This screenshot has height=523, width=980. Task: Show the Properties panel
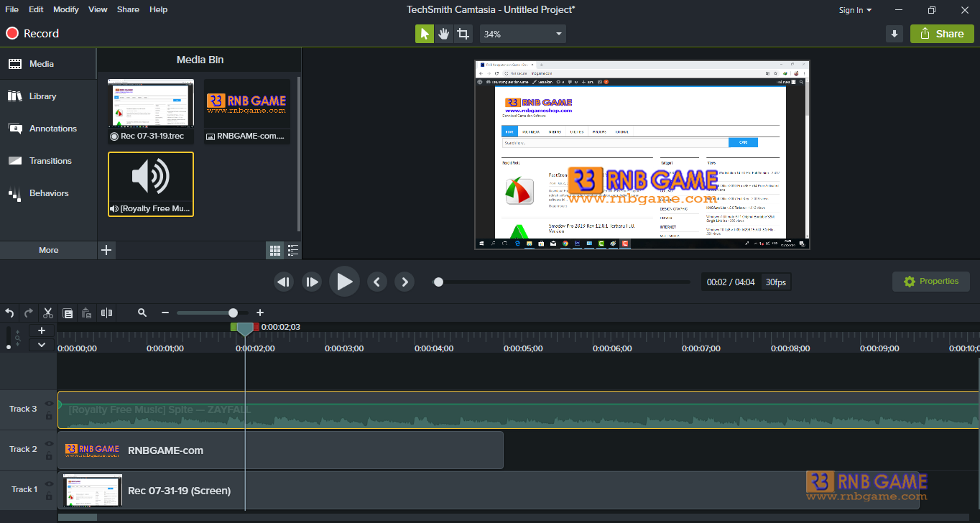(x=931, y=282)
